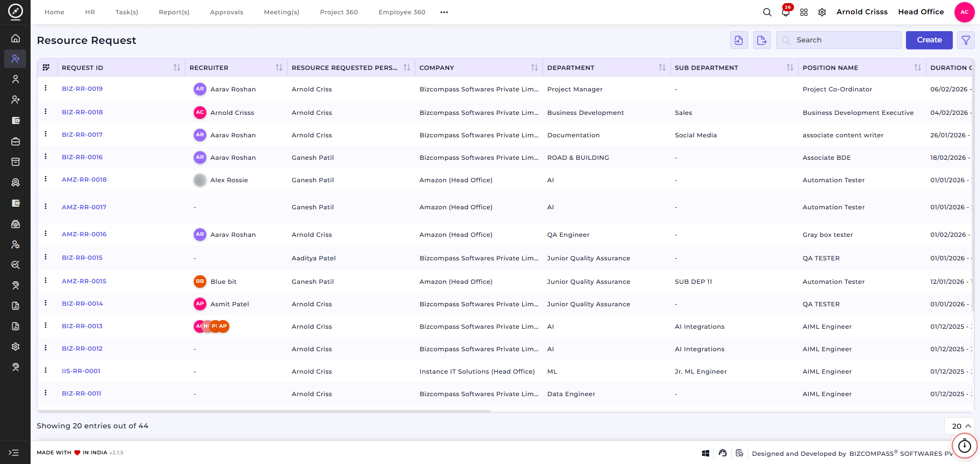This screenshot has height=464, width=980.
Task: Click the Head Office branch selector
Action: point(921,12)
